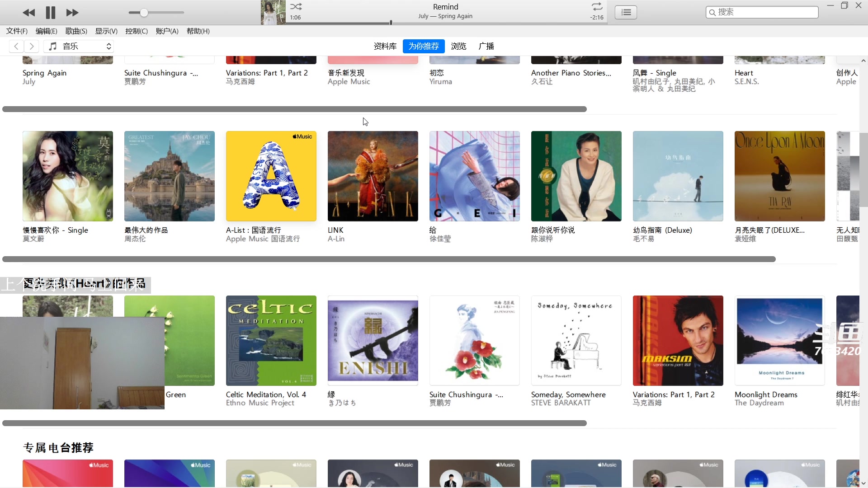
Task: Click horizontal scrollbar under Celtic Meditation row
Action: pos(294,423)
